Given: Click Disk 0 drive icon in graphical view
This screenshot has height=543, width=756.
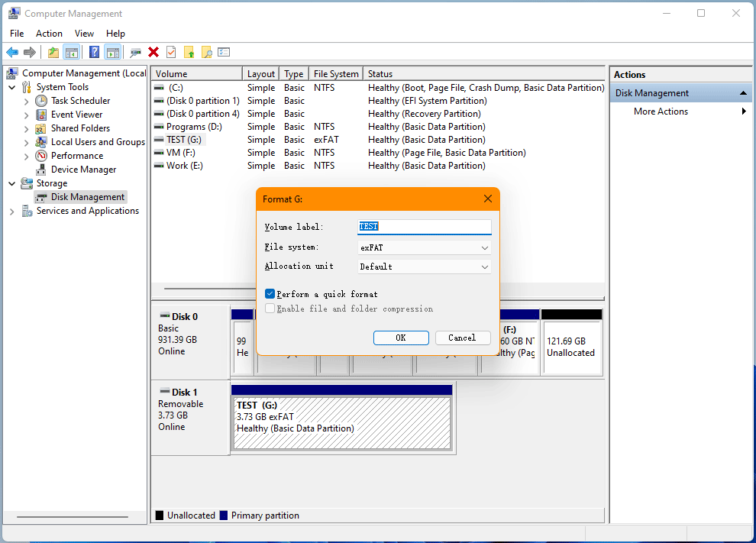Looking at the screenshot, I should click(165, 316).
